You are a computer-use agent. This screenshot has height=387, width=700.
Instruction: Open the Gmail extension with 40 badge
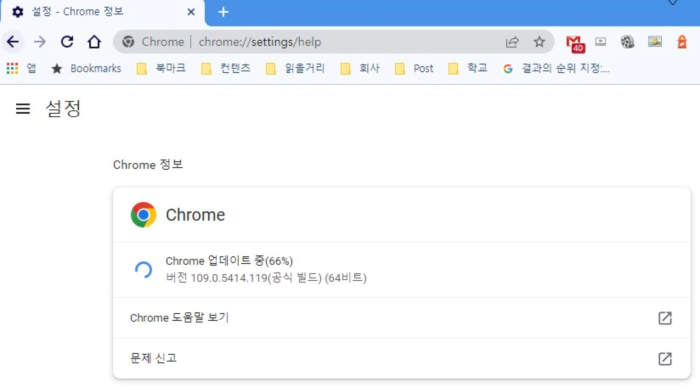tap(575, 43)
